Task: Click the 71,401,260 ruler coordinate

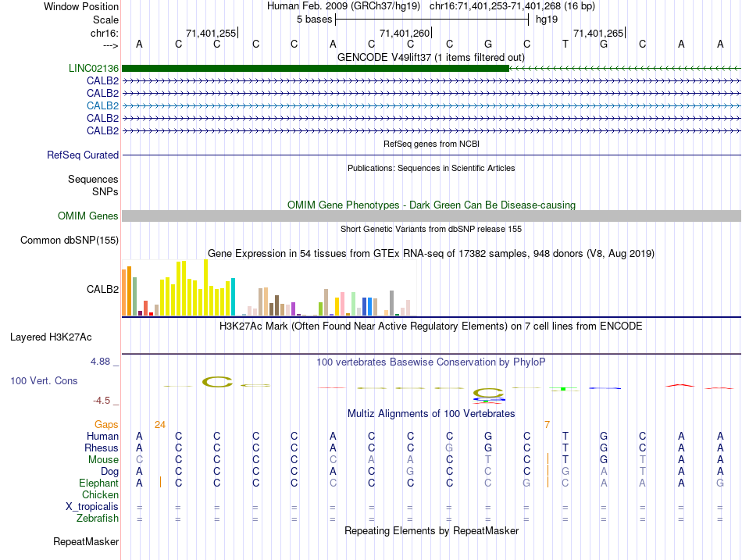Action: 405,33
